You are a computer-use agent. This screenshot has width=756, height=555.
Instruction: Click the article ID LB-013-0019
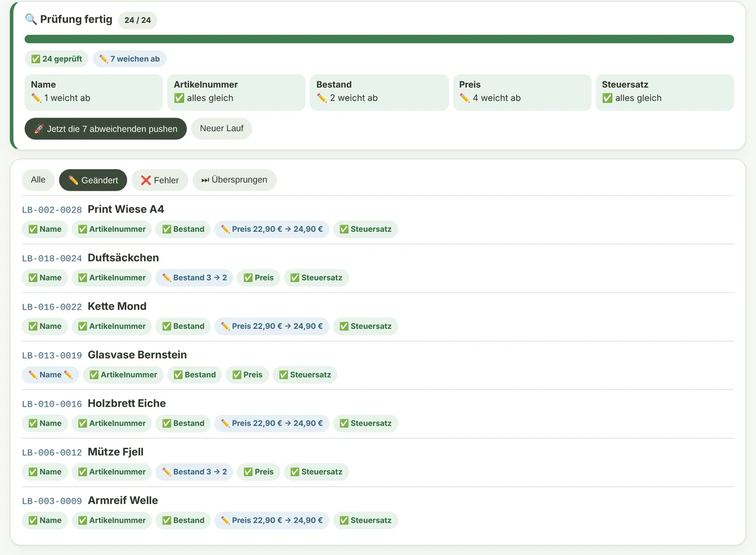(52, 355)
